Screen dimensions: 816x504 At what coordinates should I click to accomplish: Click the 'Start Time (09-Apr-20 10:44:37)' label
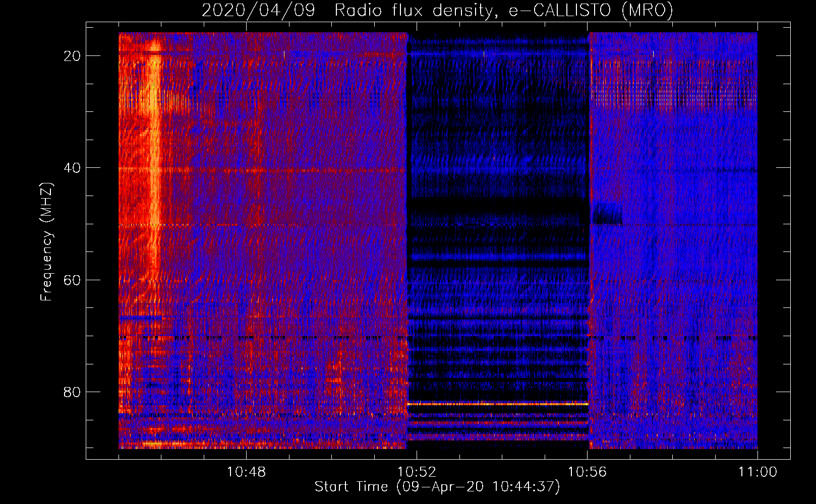[x=437, y=487]
